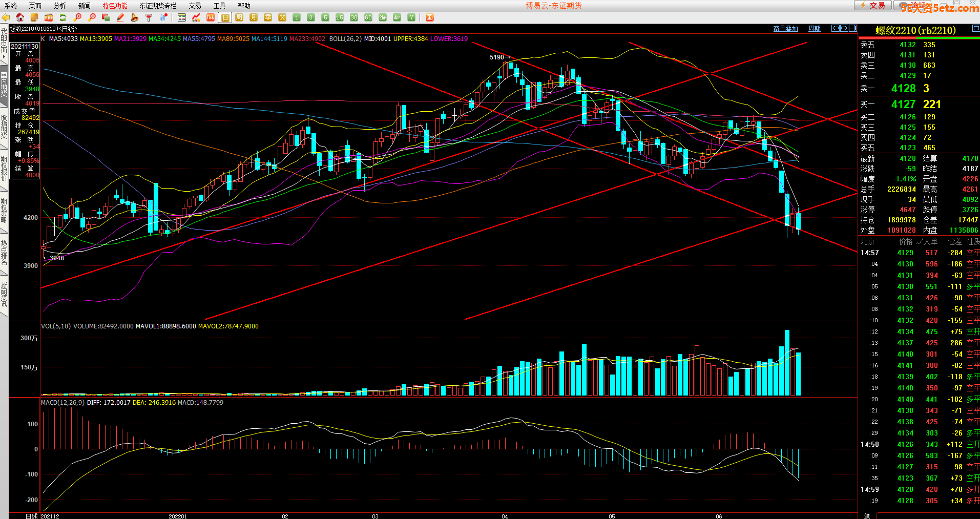Refresh data with the green arrows icon

(x=63, y=17)
